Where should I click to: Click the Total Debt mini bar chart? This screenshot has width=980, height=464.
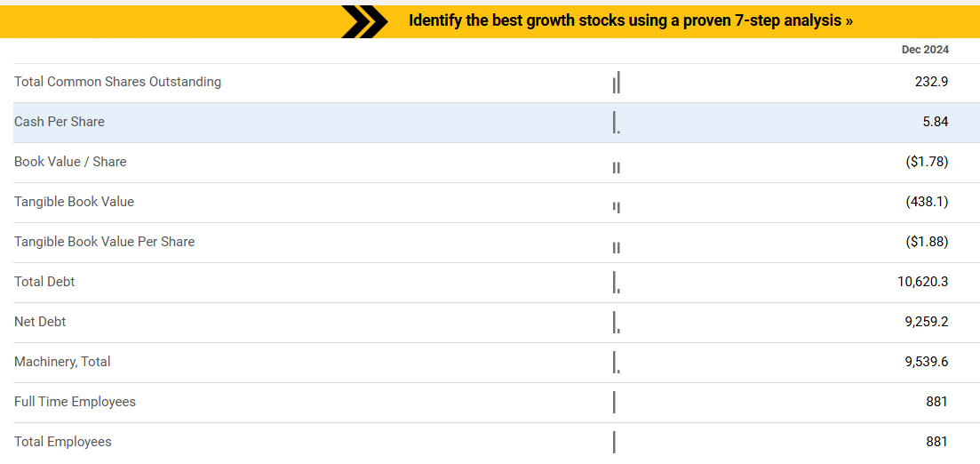(x=616, y=283)
